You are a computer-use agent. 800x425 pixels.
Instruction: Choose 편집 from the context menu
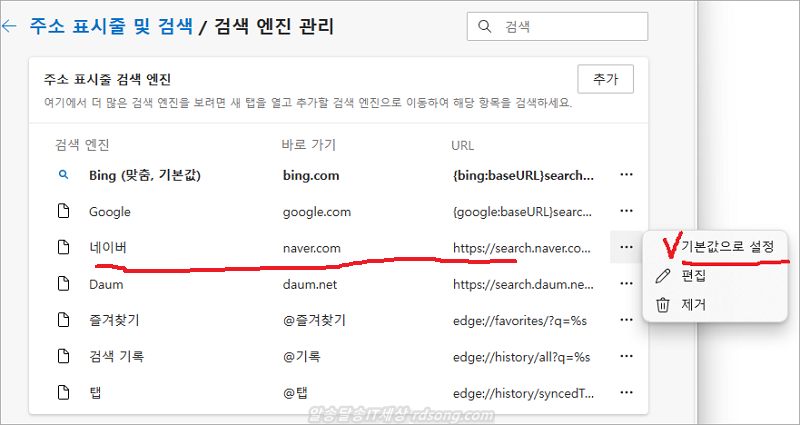click(694, 275)
